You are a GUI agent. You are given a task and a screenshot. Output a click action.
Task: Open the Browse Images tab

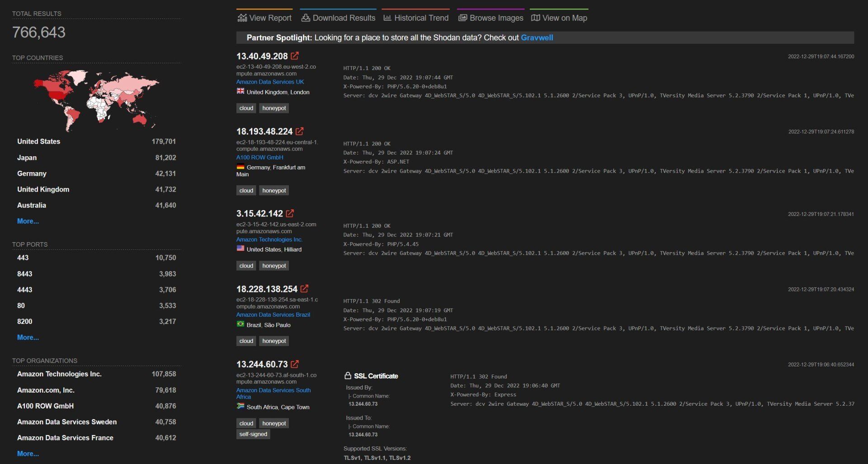(491, 18)
